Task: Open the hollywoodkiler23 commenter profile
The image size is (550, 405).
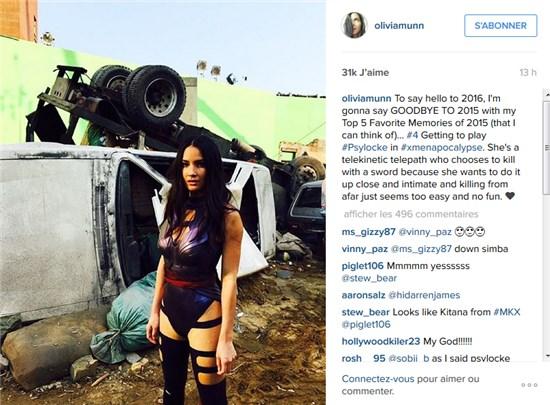Action: coord(381,341)
